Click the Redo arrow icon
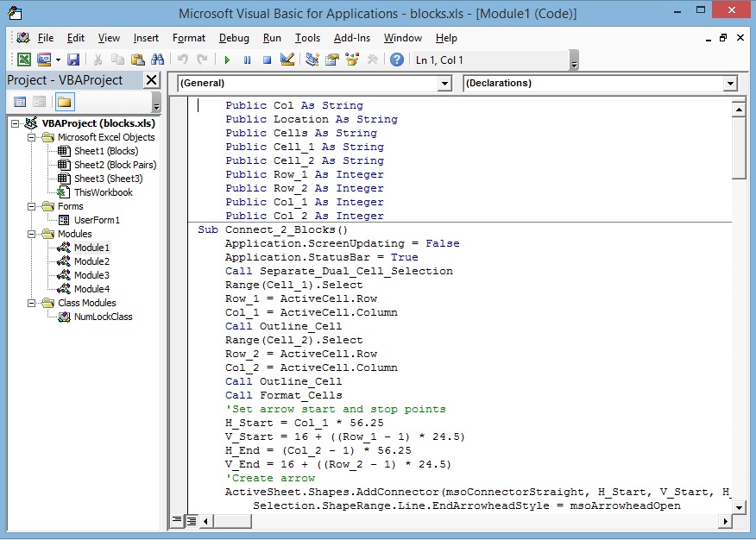Viewport: 756px width, 540px height. point(202,60)
